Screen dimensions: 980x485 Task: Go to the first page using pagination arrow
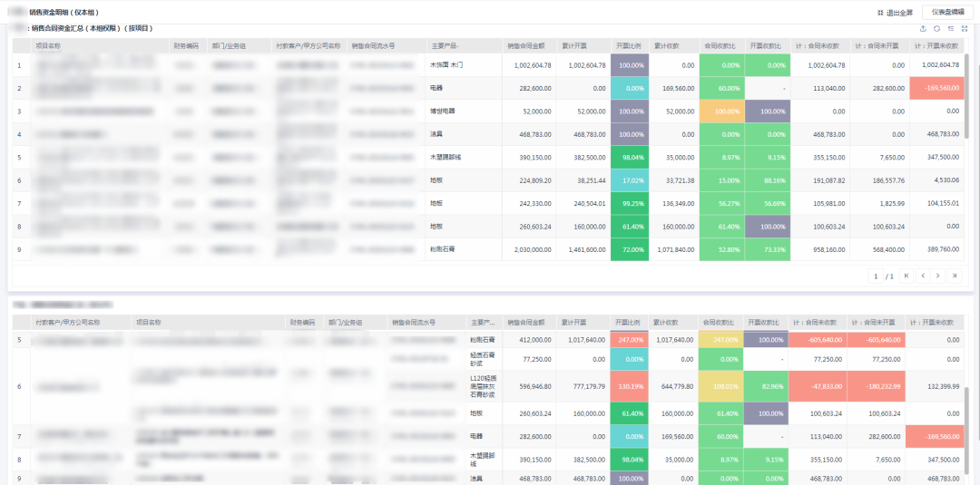[x=906, y=276]
